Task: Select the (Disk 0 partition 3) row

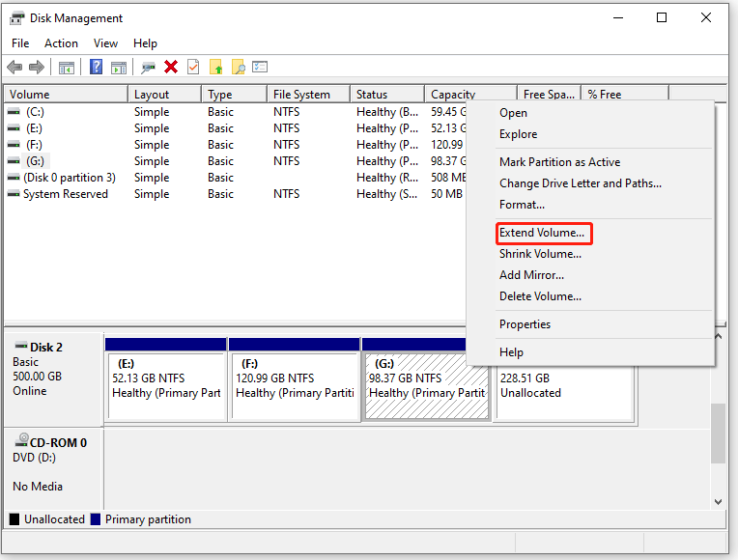Action: 236,178
